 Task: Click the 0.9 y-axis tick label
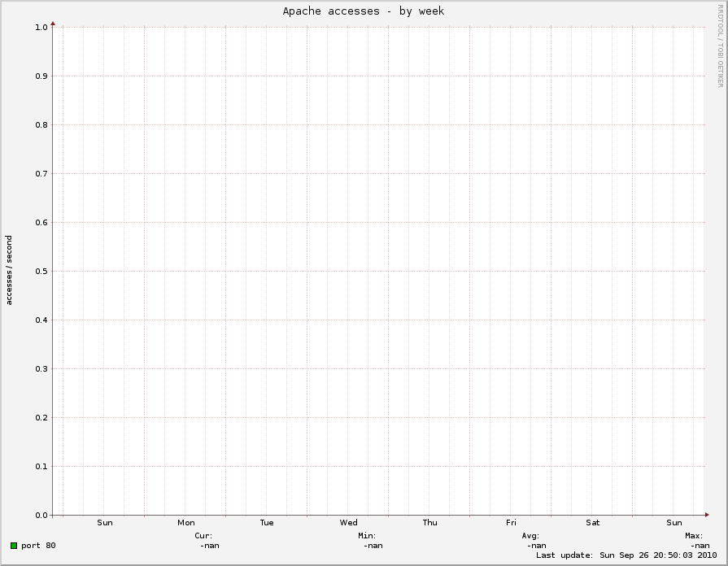[x=41, y=76]
